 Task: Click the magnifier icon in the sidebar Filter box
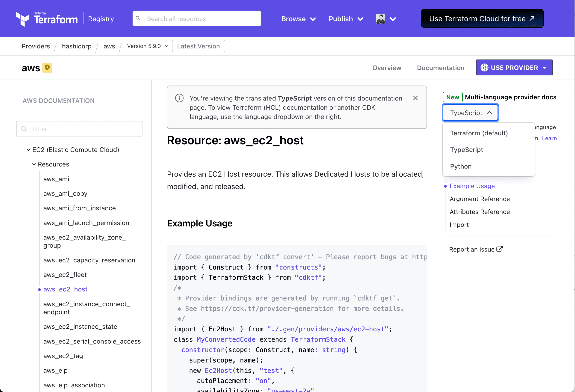(24, 129)
